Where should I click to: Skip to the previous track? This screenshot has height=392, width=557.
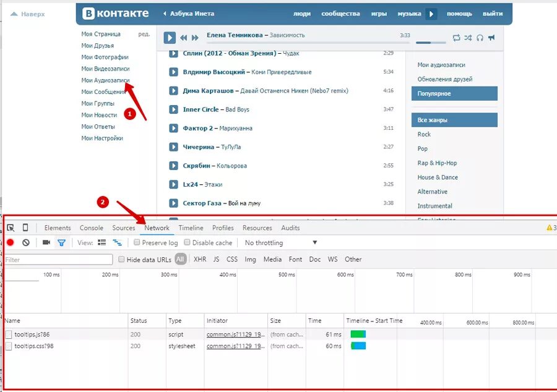click(x=183, y=38)
